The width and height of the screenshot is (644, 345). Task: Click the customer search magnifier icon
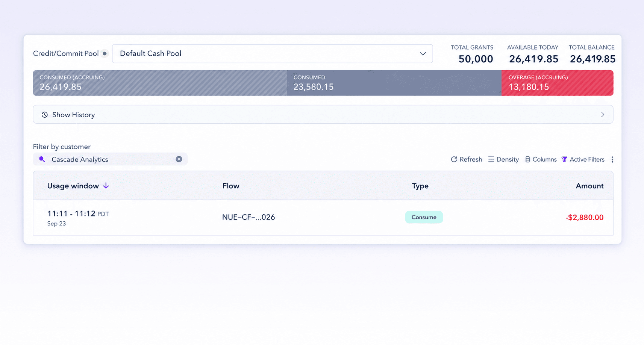click(x=42, y=159)
